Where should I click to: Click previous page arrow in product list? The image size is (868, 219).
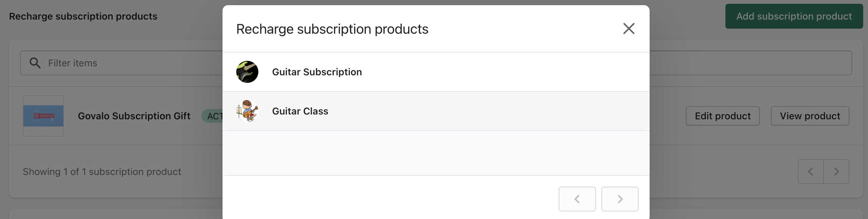[810, 172]
